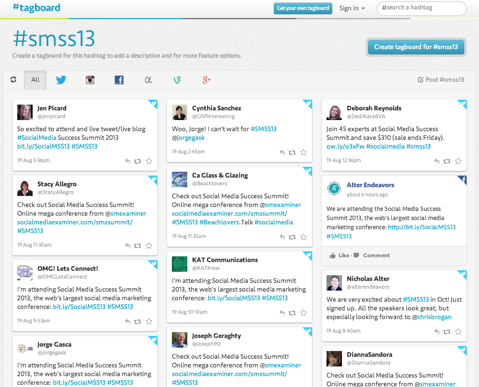
Task: Retweet Deborah Reynolds' tweet
Action: [447, 161]
